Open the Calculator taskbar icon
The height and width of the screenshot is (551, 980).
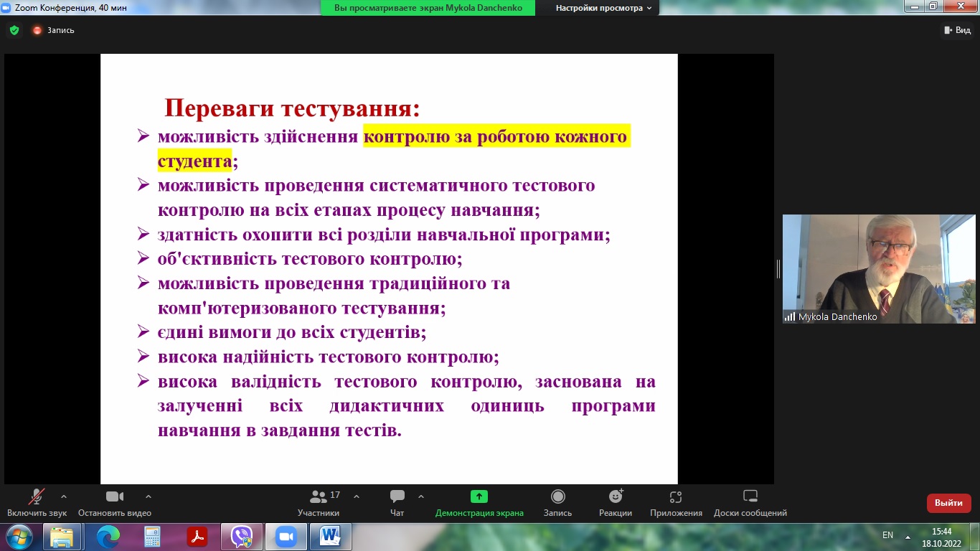[152, 536]
